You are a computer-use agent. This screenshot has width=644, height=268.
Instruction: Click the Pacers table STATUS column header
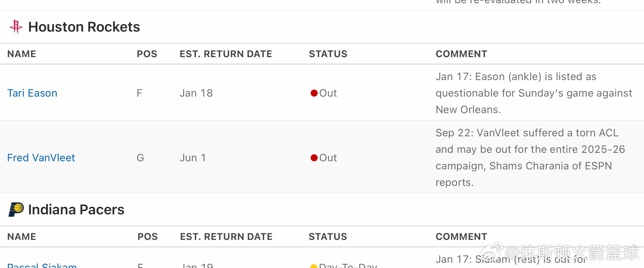(328, 237)
